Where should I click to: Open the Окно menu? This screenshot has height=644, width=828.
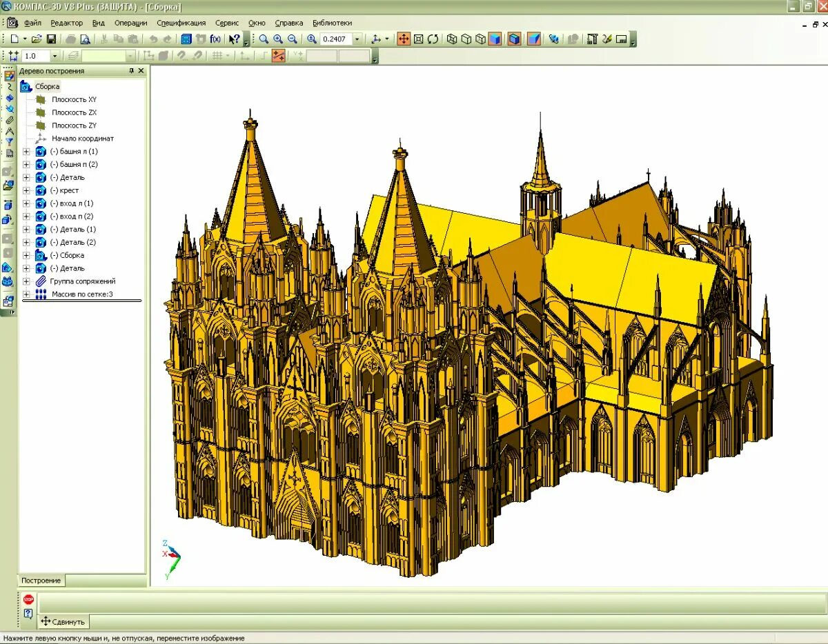point(257,23)
